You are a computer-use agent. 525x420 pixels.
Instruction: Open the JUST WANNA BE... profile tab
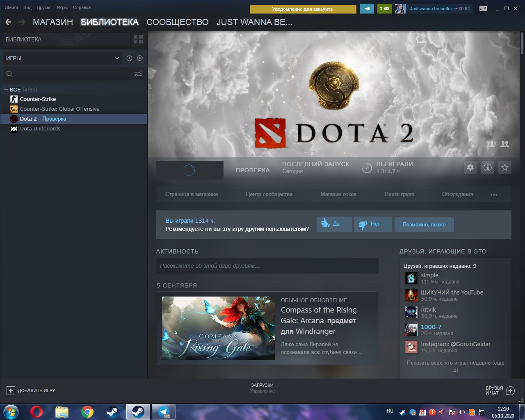coord(254,22)
